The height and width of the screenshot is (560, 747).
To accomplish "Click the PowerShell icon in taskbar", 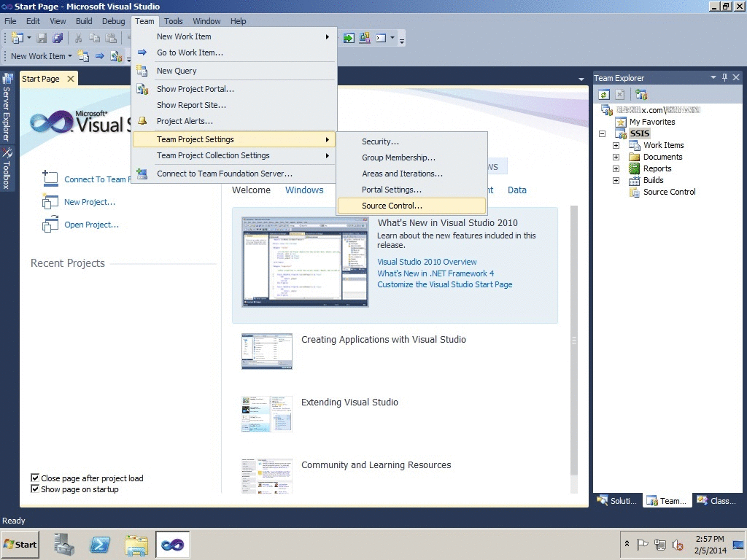I will click(100, 544).
